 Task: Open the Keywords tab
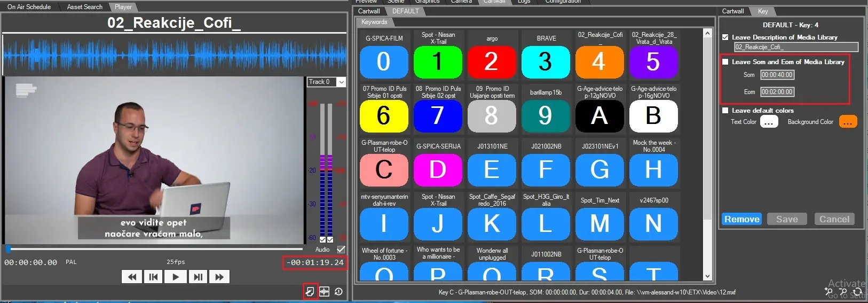(x=374, y=22)
